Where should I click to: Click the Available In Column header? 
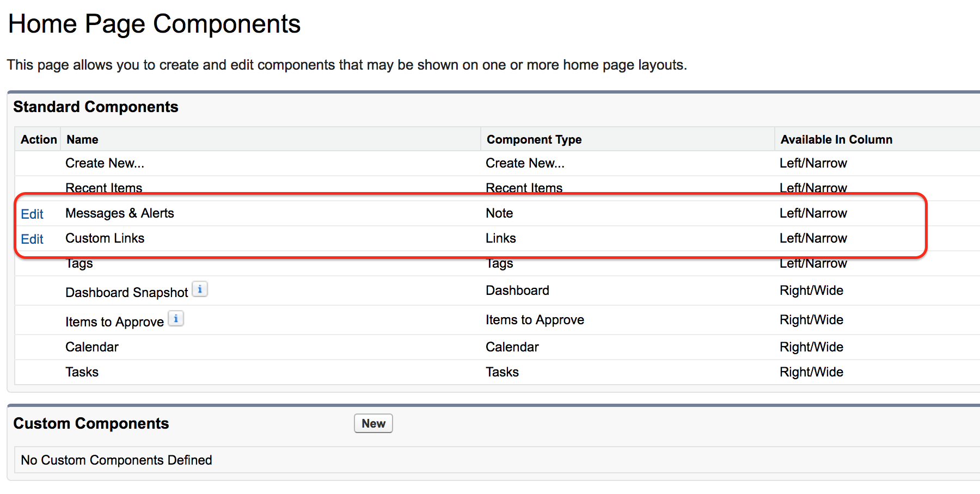836,139
